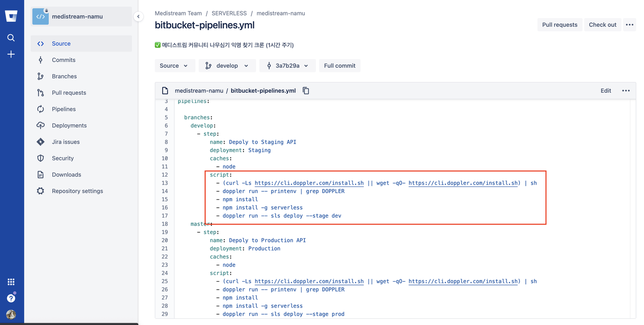Click line number 17
The image size is (644, 325).
[164, 216]
